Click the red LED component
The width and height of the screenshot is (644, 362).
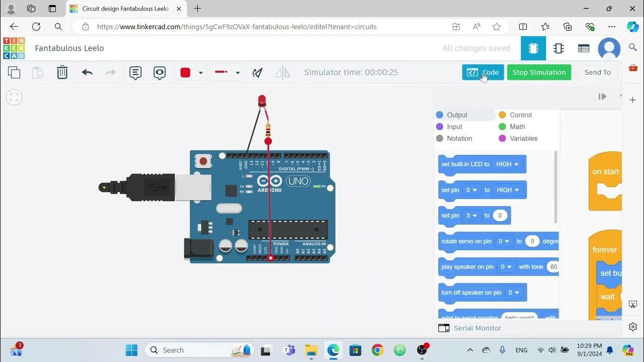coord(262,101)
